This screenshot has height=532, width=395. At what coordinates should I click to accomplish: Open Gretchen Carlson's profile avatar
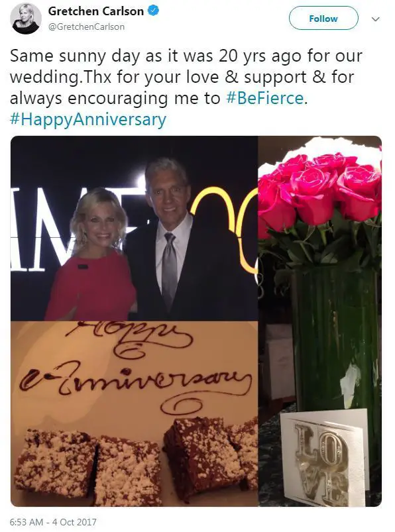pyautogui.click(x=26, y=19)
